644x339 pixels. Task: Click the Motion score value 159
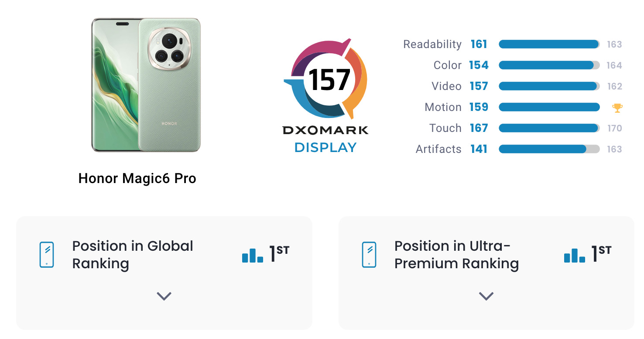[479, 107]
